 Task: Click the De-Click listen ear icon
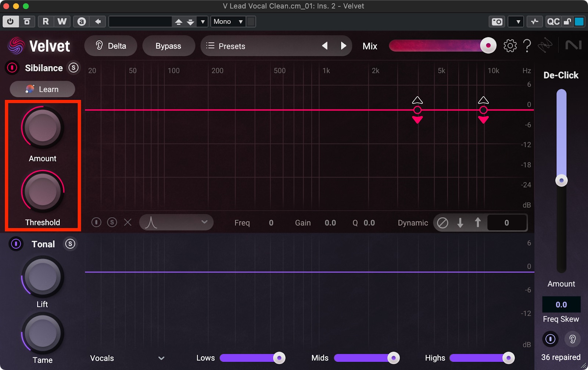point(572,339)
